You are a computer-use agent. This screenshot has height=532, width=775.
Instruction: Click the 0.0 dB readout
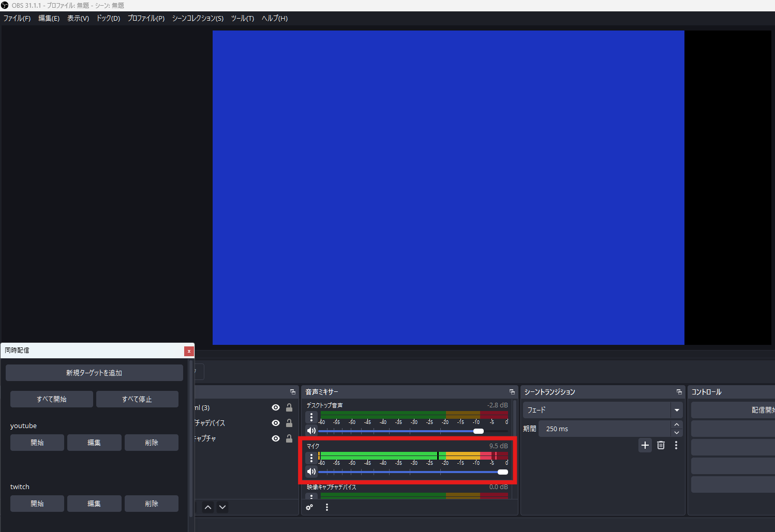tap(498, 487)
